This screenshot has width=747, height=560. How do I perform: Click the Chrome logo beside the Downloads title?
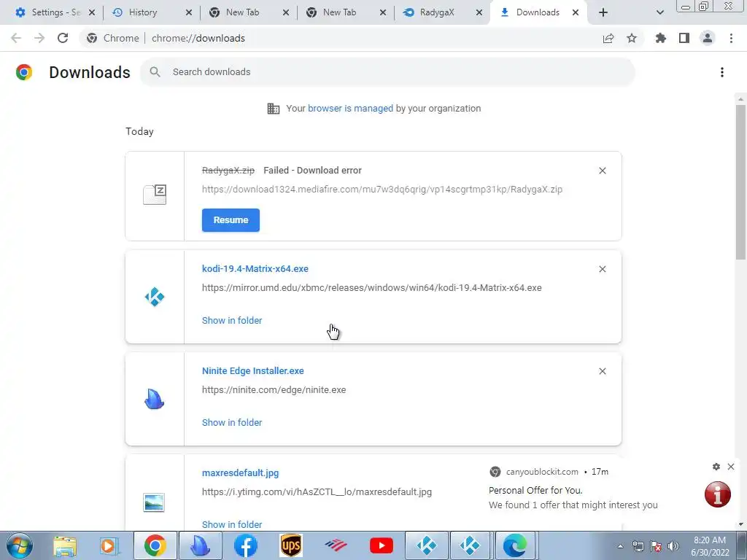point(24,72)
